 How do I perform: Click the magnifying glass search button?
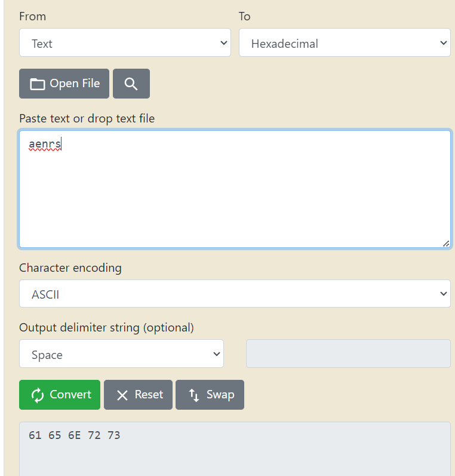131,84
